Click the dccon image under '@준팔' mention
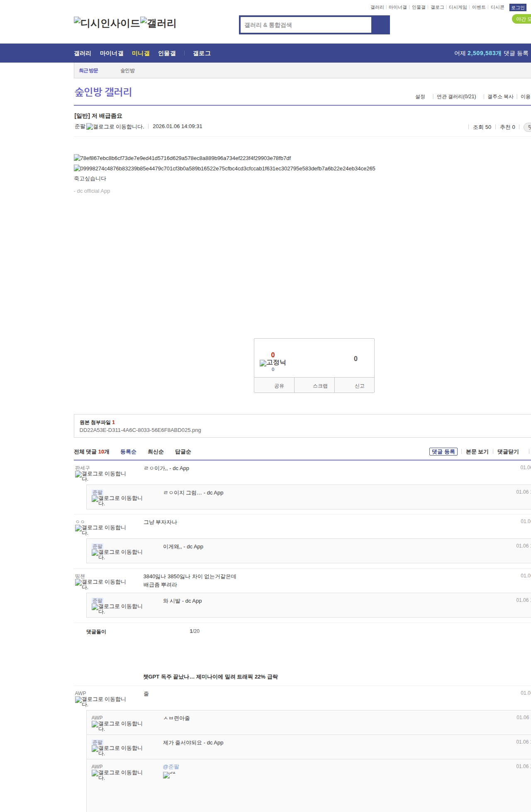The width and height of the screenshot is (531, 812). point(169,775)
